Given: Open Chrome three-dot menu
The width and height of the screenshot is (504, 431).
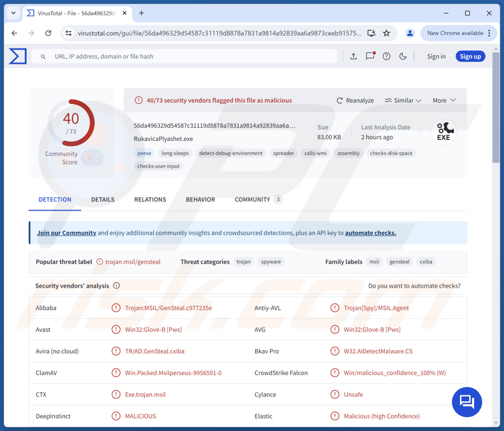Looking at the screenshot, I should tap(489, 33).
